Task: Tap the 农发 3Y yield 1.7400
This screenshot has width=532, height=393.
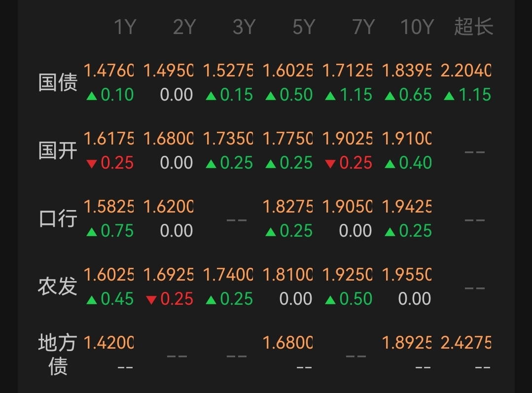Action: tap(228, 275)
